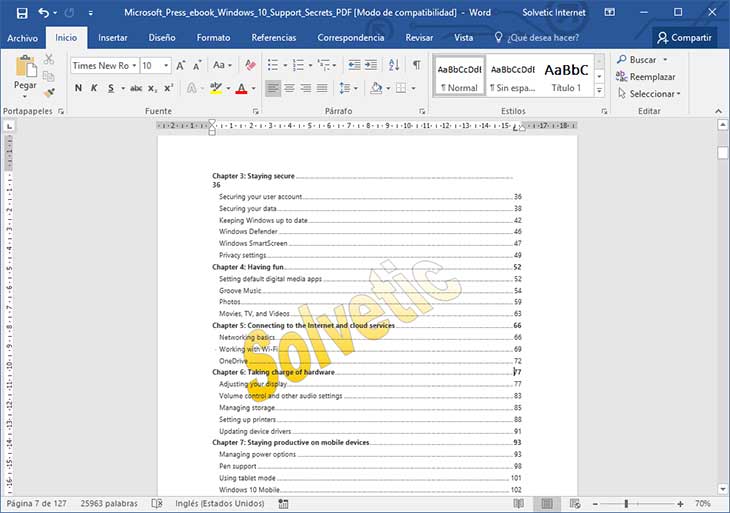730x513 pixels.
Task: Collapse the ribbon with the chevron
Action: coord(718,111)
